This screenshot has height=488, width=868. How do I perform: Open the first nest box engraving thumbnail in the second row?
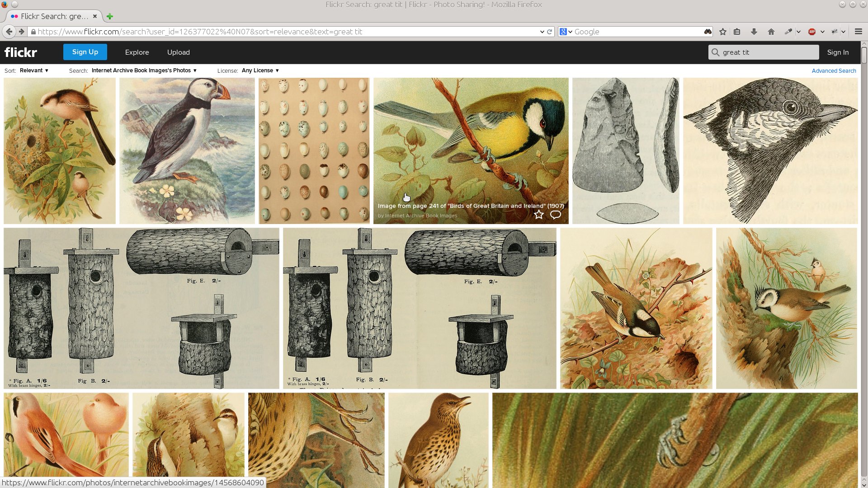click(142, 308)
